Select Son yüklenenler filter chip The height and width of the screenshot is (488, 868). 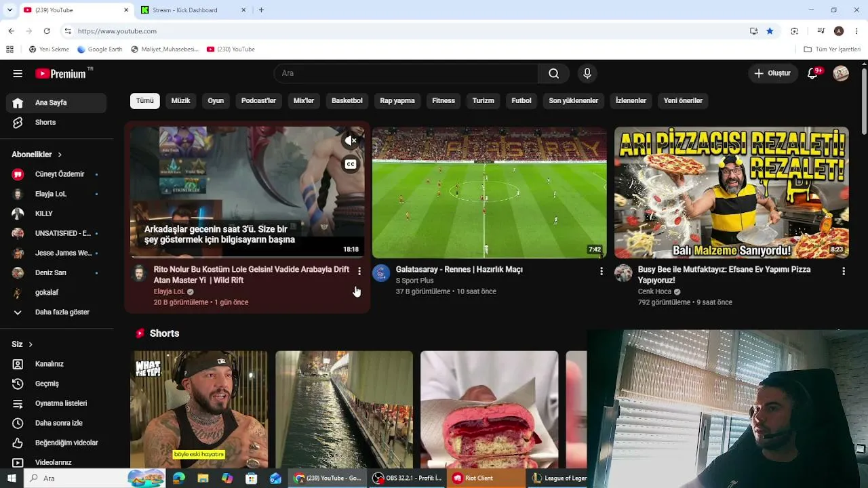pos(574,101)
